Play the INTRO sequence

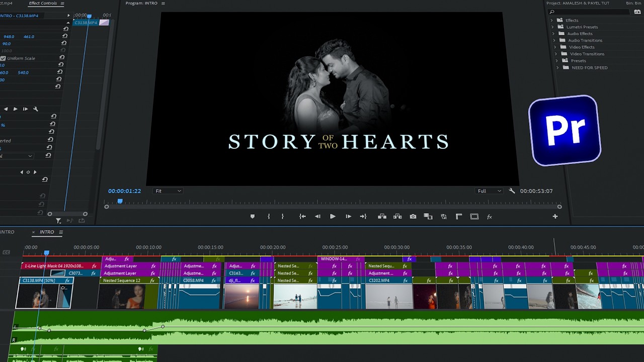333,216
